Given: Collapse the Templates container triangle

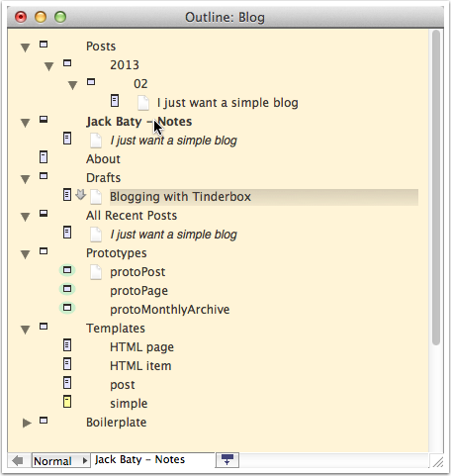Looking at the screenshot, I should tap(25, 330).
